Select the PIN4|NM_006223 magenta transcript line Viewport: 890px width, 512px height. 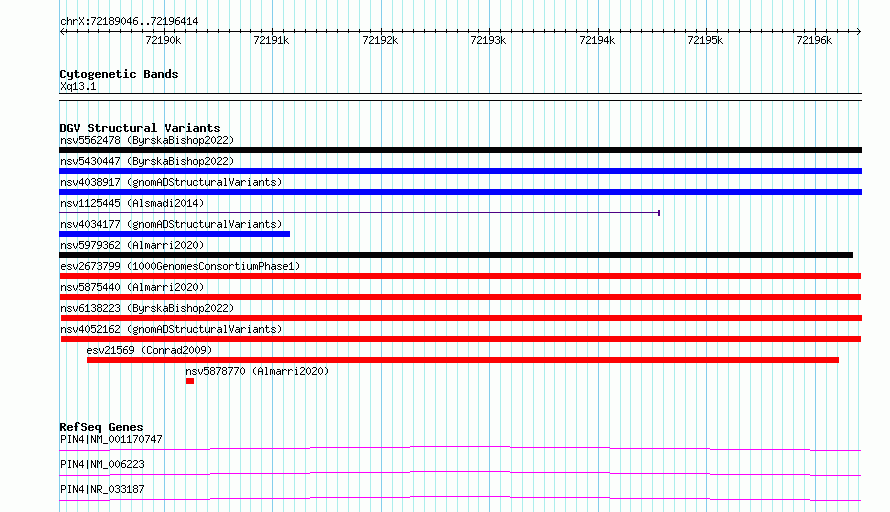[460, 473]
